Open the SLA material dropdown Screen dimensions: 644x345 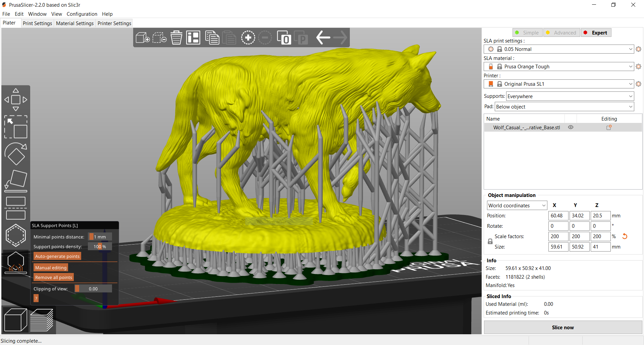(x=559, y=67)
